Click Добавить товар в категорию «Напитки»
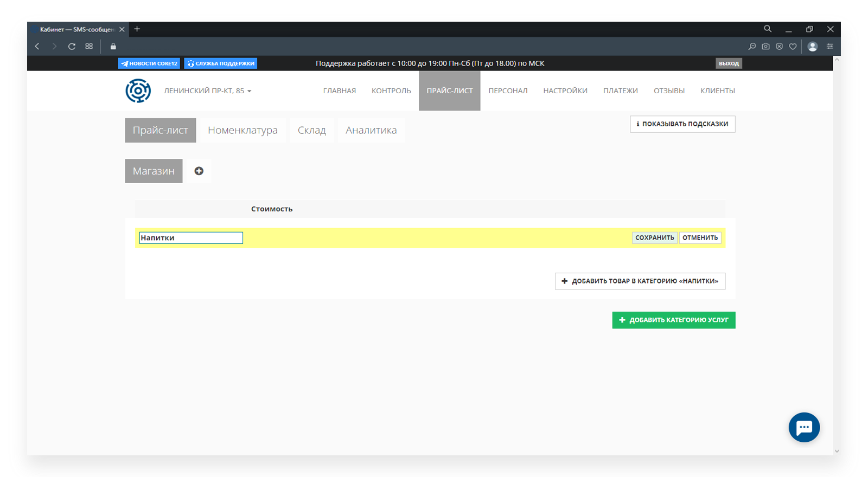This screenshot has height=477, width=868. pos(640,281)
